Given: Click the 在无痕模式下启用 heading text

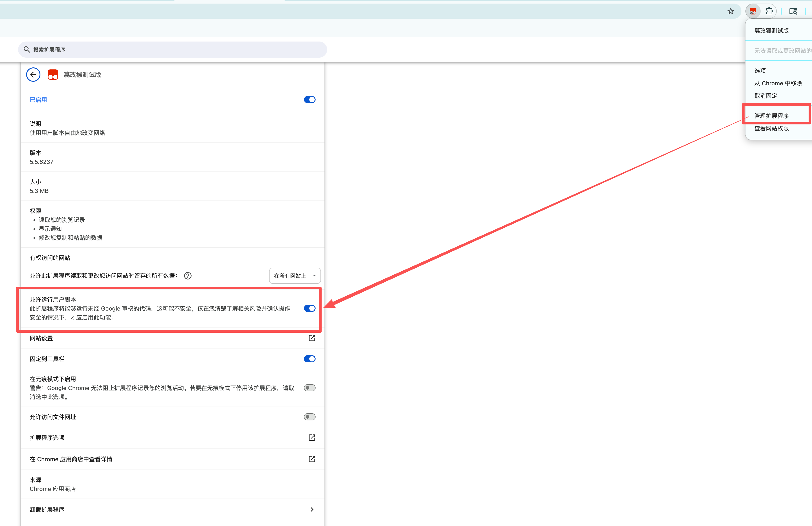Looking at the screenshot, I should coord(53,379).
